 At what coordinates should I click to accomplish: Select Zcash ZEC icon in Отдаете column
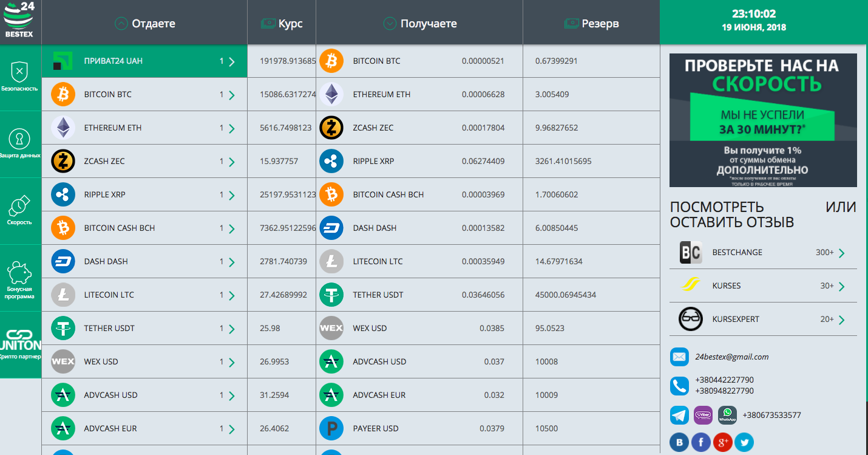pyautogui.click(x=63, y=161)
